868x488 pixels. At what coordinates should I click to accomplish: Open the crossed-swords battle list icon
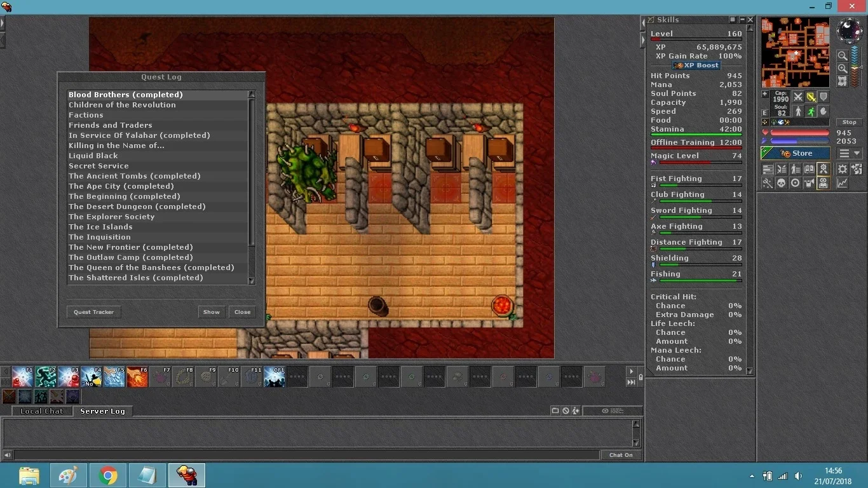(x=782, y=169)
